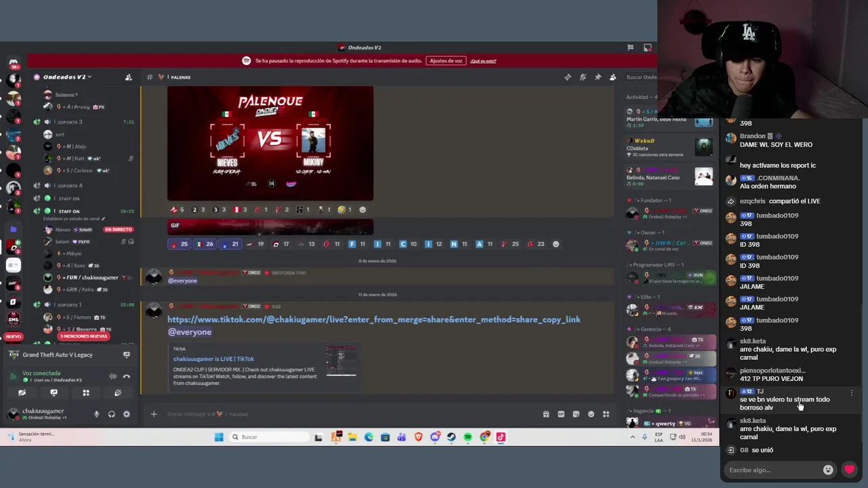868x488 pixels.
Task: Show pinned messages in channel header
Action: pos(597,77)
